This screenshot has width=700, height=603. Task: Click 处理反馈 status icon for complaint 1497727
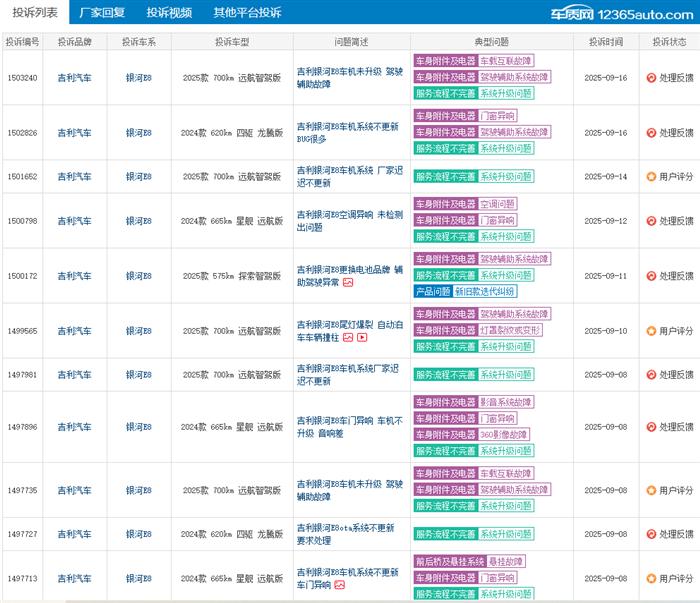[x=651, y=535]
